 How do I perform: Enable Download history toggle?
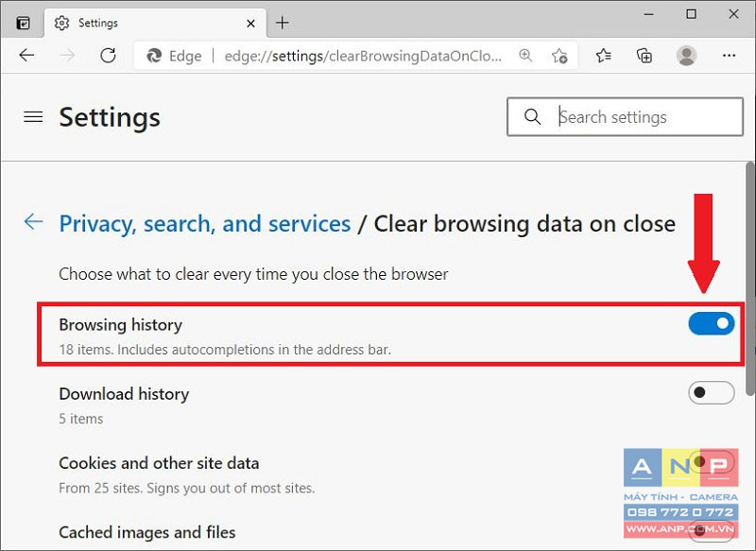[712, 393]
